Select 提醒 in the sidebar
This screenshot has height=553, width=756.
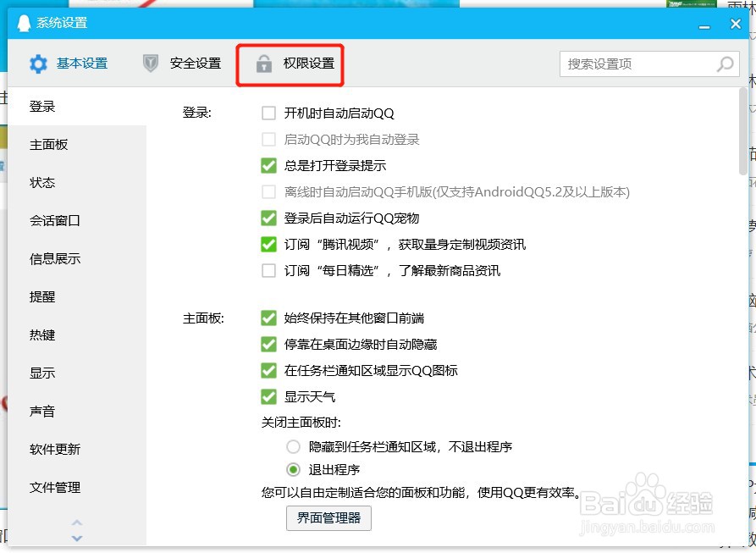coord(77,296)
